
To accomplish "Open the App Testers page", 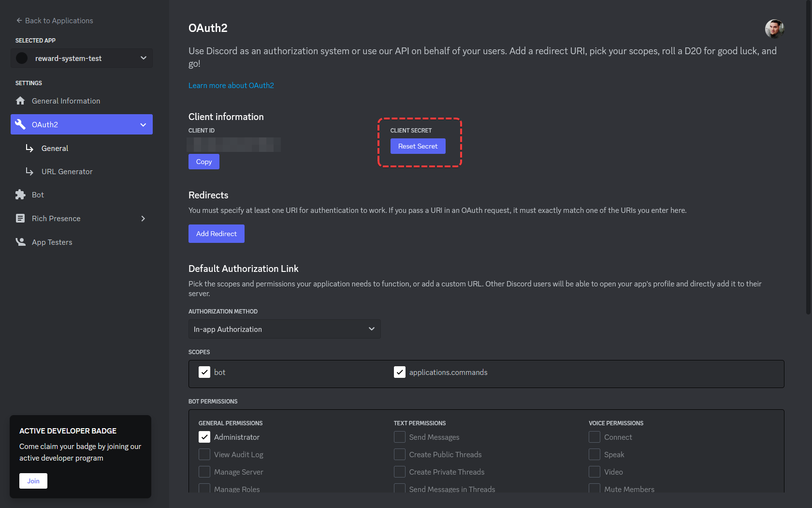I will (x=82, y=242).
